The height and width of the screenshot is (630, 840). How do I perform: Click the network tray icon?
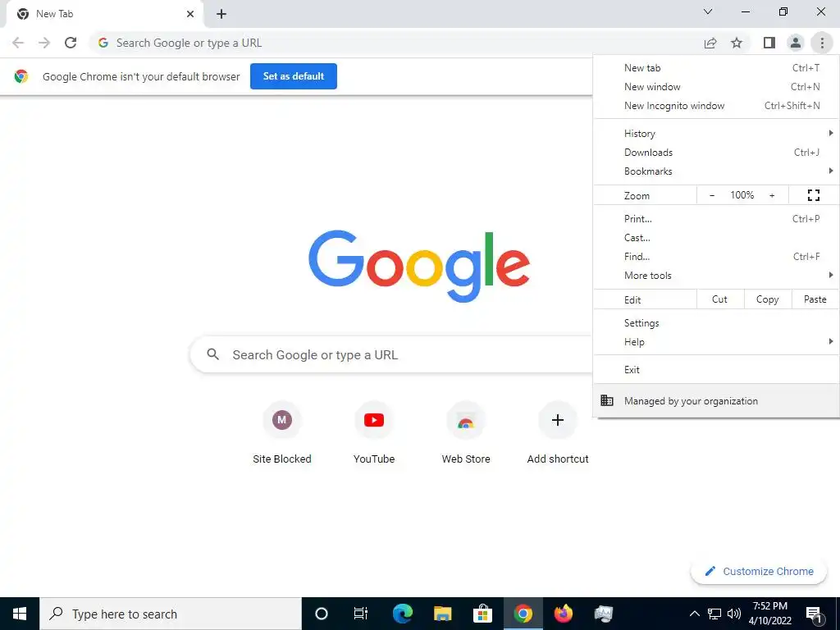pos(714,614)
